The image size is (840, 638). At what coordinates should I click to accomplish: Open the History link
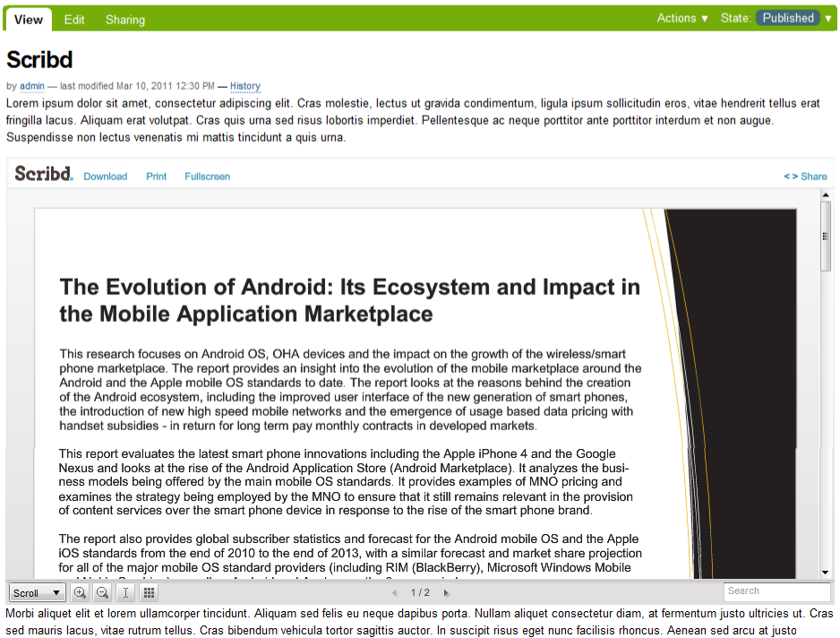(245, 86)
